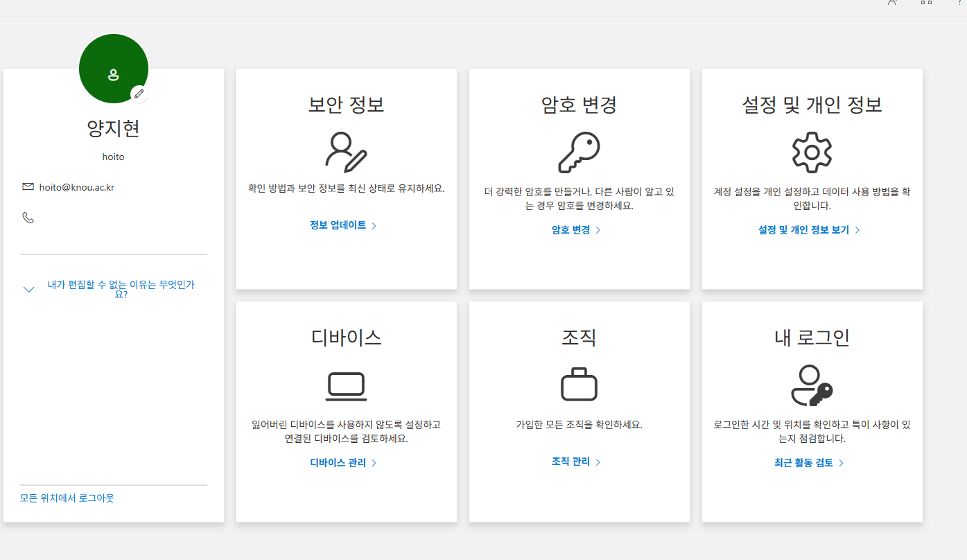Click the 조직 card heading
This screenshot has width=967, height=560.
click(x=580, y=338)
